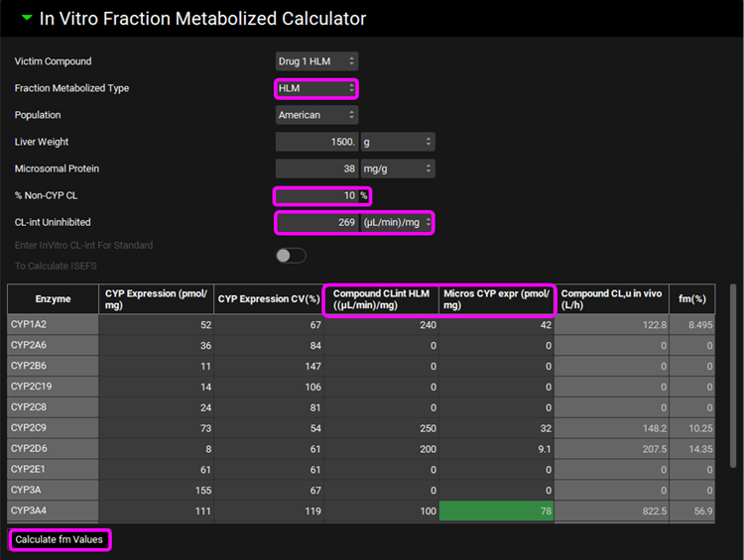Image resolution: width=744 pixels, height=560 pixels.
Task: Select the green highlighted CYP3A4 Micros cell
Action: 496,510
